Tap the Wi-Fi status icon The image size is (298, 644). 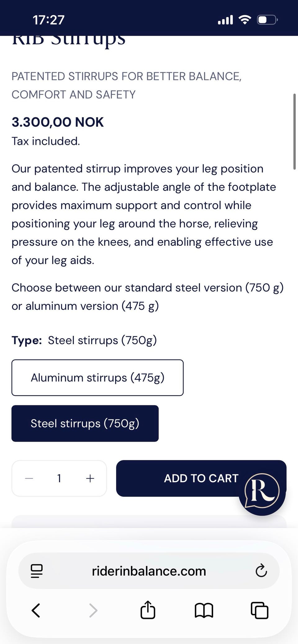[245, 20]
